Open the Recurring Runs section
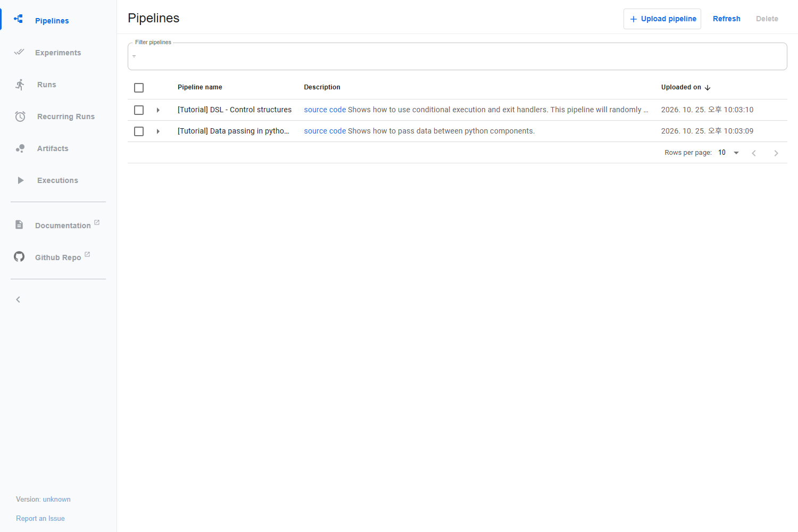798x532 pixels. coord(66,117)
